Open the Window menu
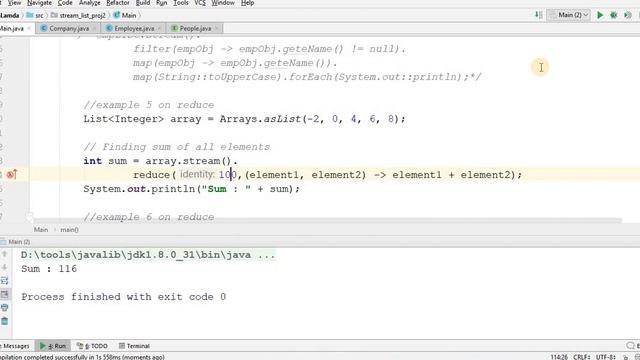 223,3
